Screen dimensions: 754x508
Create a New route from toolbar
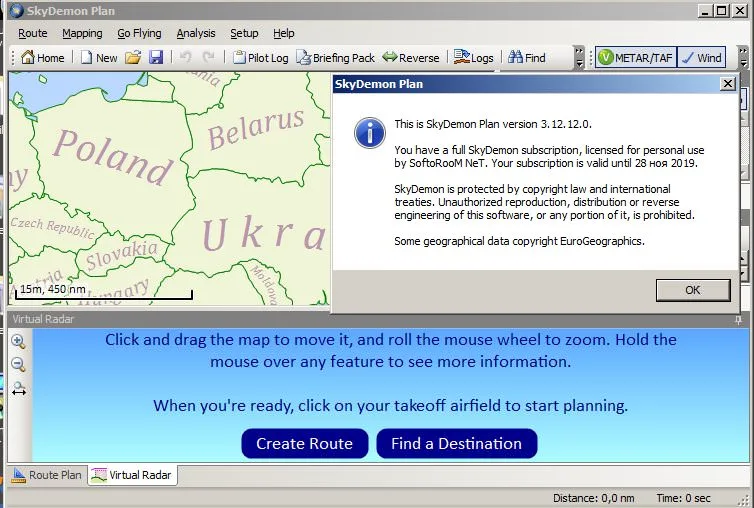(x=99, y=58)
